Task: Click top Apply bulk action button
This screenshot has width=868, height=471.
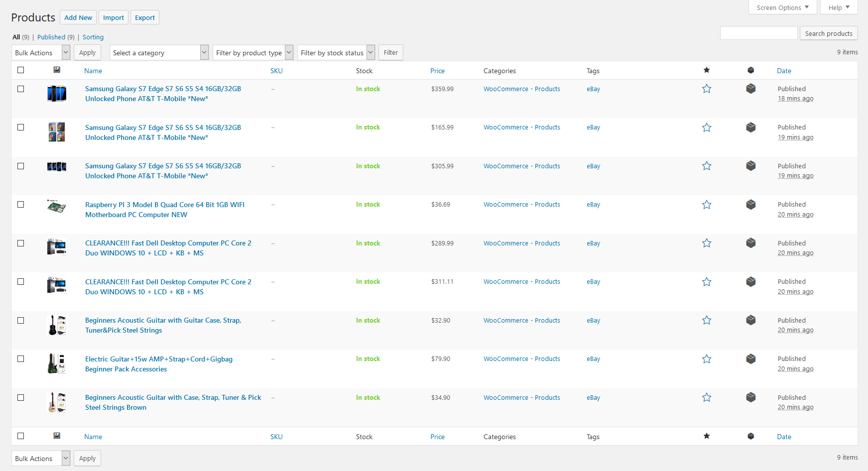Action: 87,52
